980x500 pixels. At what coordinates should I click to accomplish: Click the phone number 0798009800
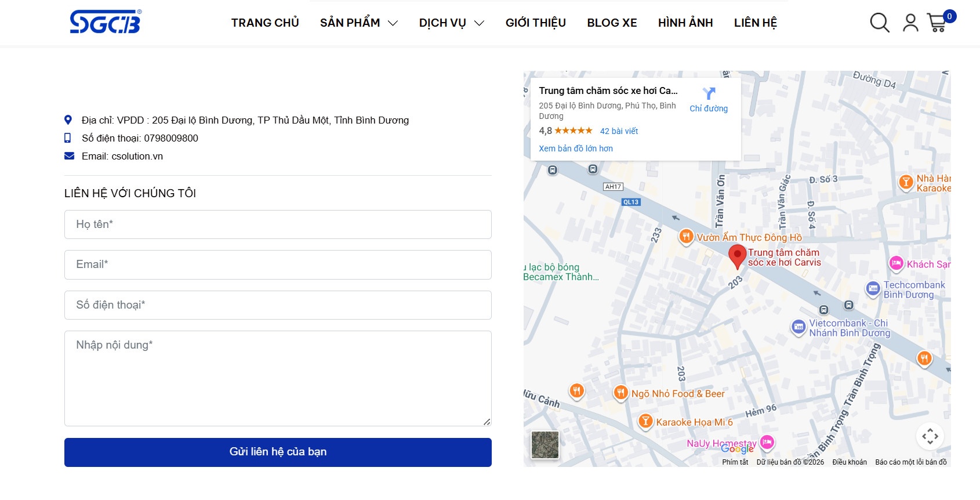(x=171, y=138)
